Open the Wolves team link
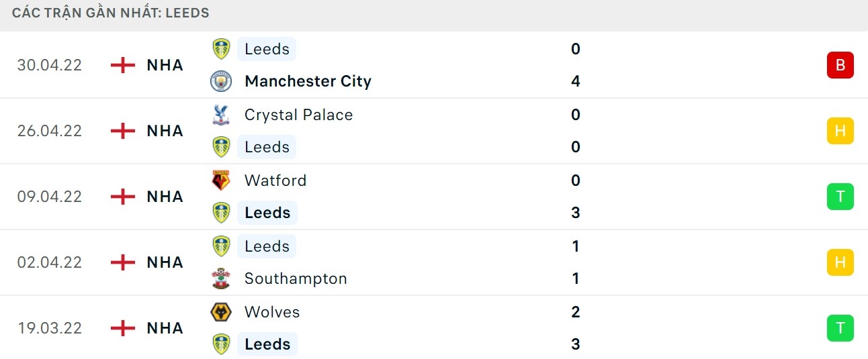868x359 pixels. [272, 312]
